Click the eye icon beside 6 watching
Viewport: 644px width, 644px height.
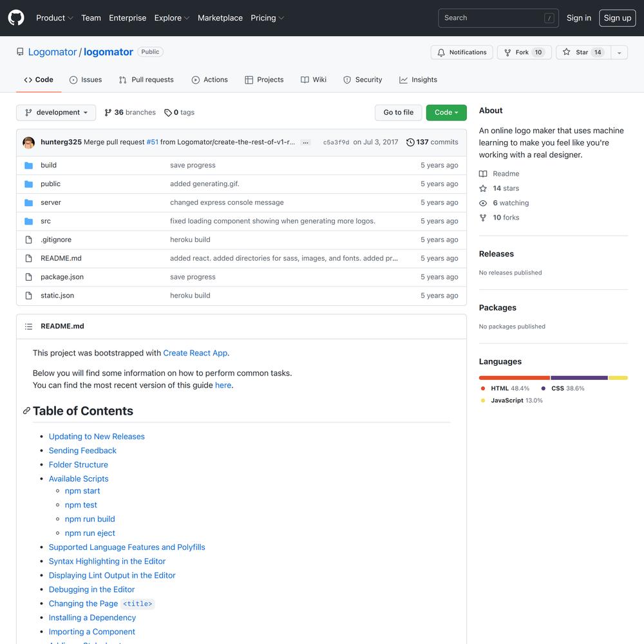[483, 204]
